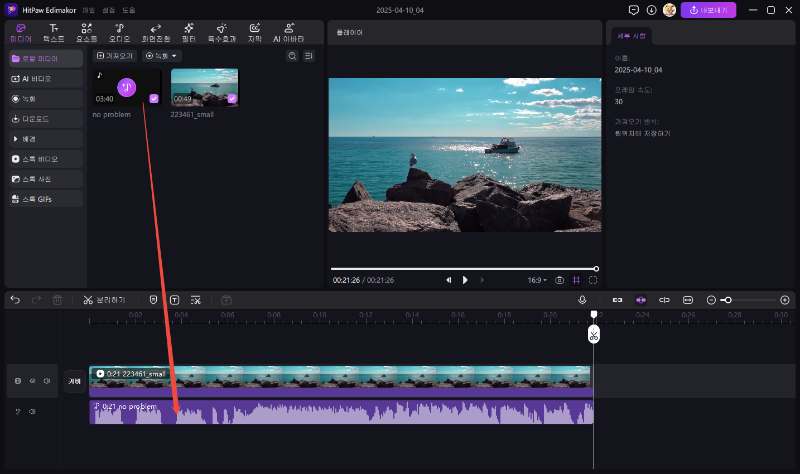
Task: Click the playhead scissors split button
Action: pos(594,335)
